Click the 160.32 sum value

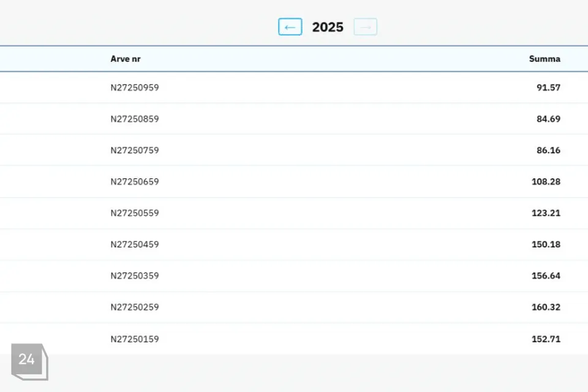click(546, 307)
